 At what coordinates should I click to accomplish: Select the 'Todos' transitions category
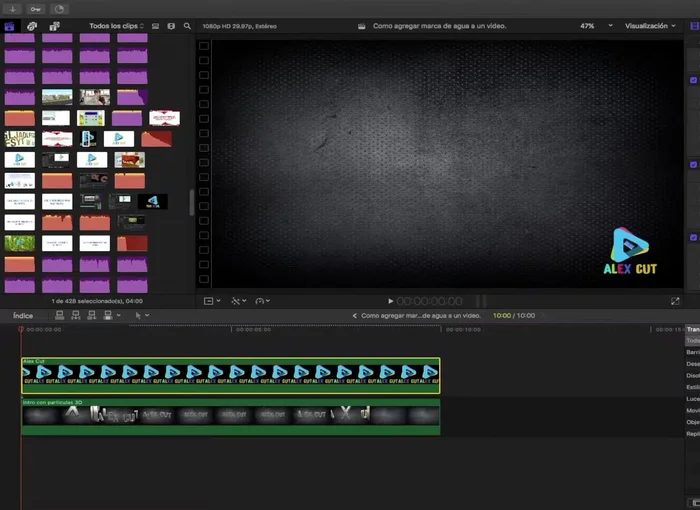coord(692,341)
